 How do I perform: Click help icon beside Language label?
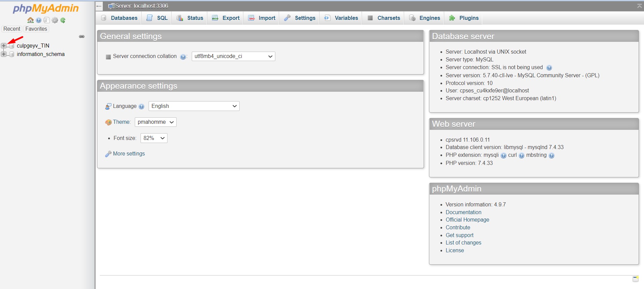tap(142, 107)
